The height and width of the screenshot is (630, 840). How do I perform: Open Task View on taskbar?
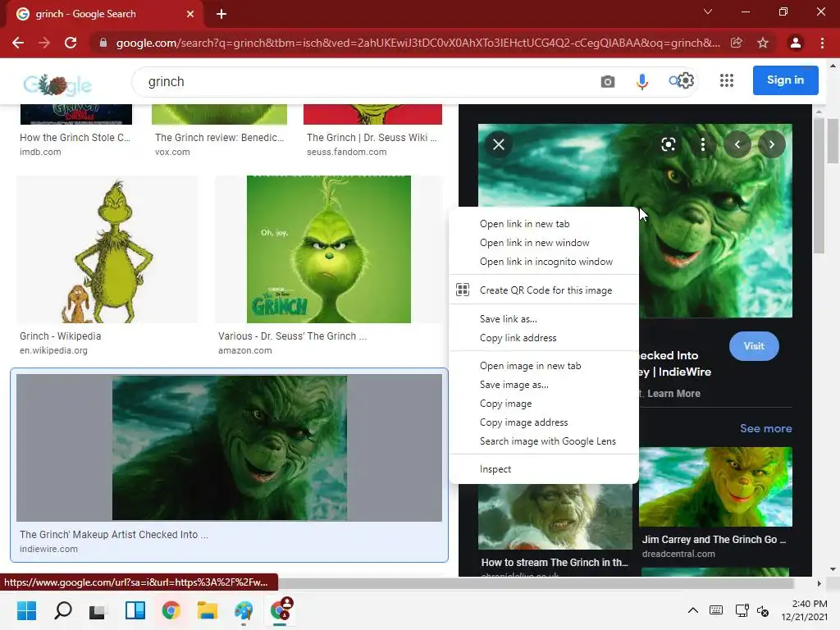pyautogui.click(x=98, y=610)
